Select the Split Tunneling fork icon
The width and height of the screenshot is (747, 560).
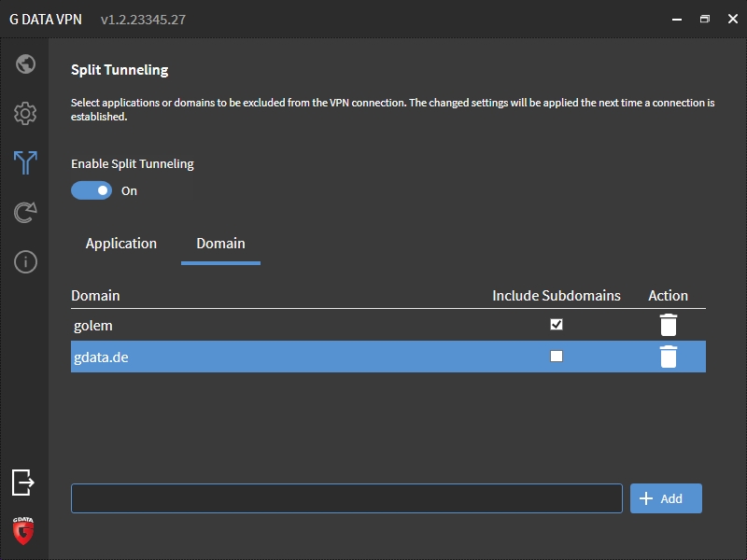[x=25, y=162]
